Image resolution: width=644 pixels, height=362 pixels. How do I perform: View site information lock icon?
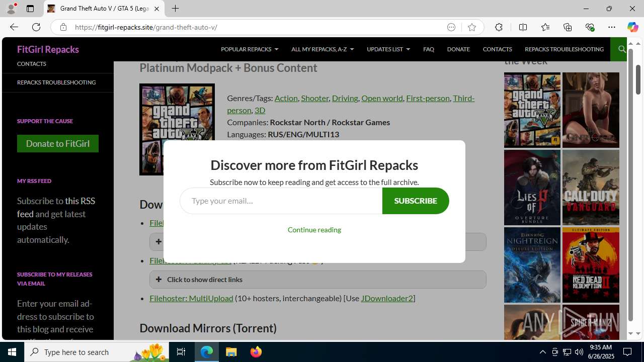coord(63,27)
